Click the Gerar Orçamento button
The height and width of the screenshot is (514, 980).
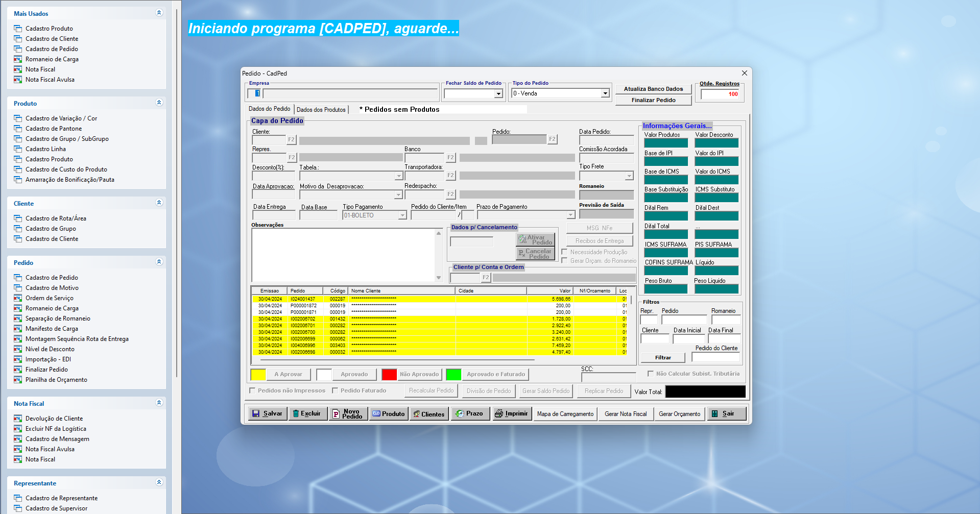pos(679,413)
